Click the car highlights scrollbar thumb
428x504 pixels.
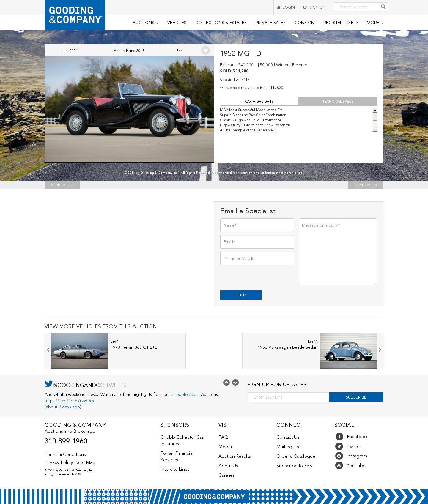pyautogui.click(x=375, y=117)
